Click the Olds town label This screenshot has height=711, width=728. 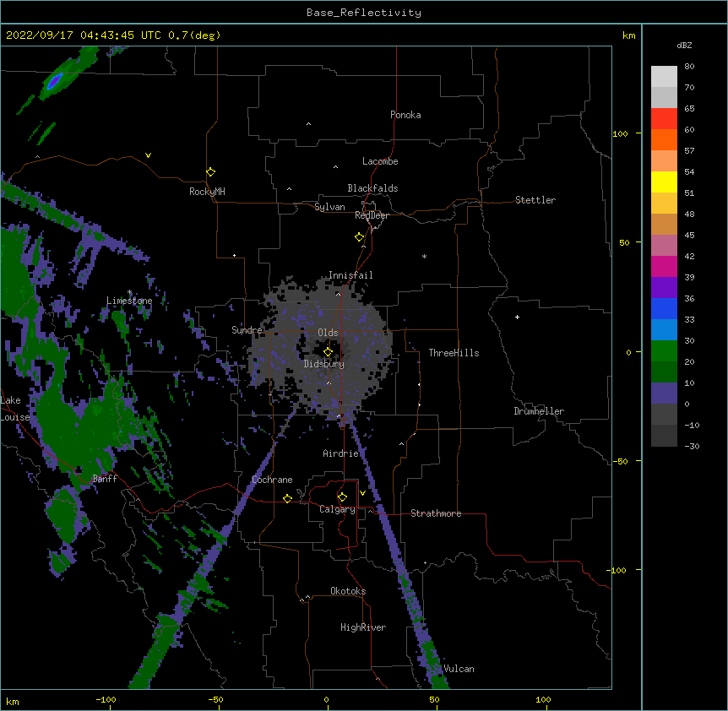pyautogui.click(x=328, y=333)
